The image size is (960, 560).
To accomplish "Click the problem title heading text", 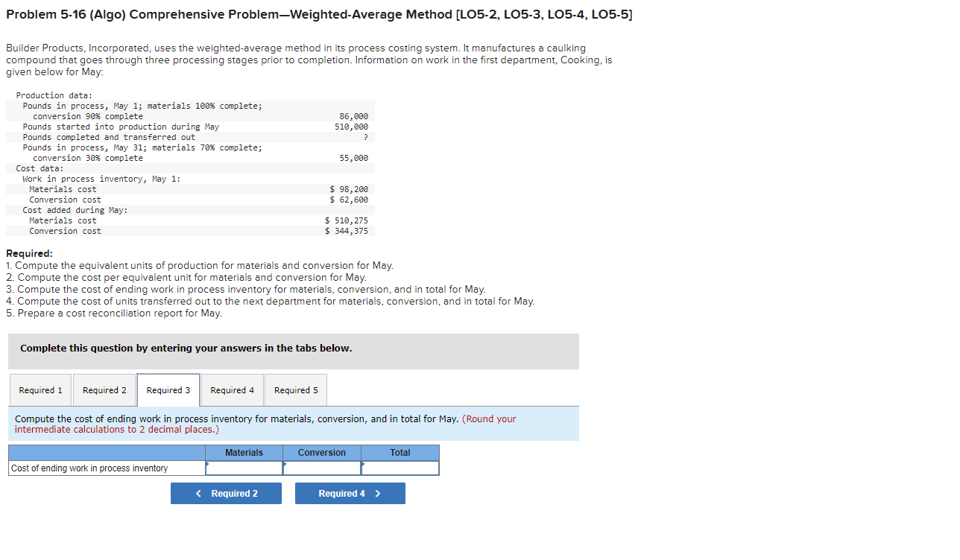I will tap(319, 15).
